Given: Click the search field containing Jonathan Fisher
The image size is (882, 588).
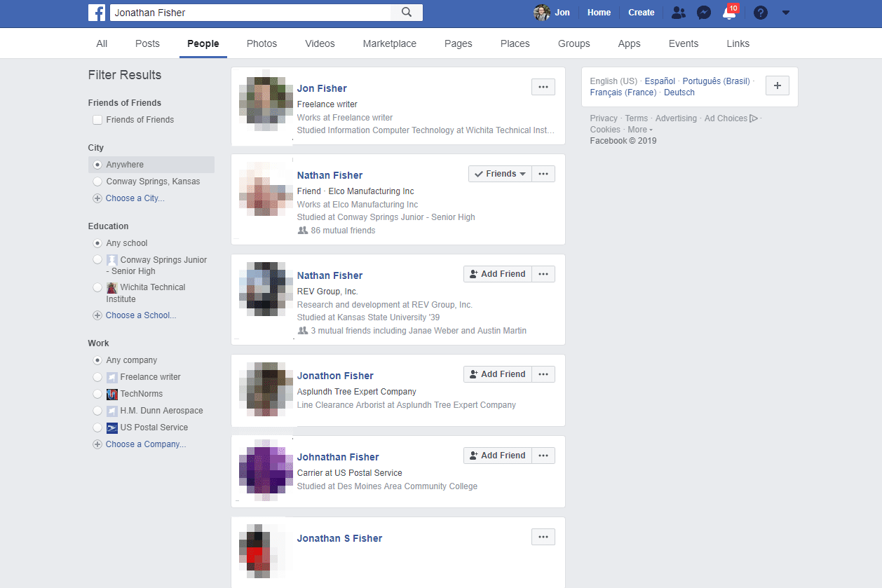Looking at the screenshot, I should 249,13.
